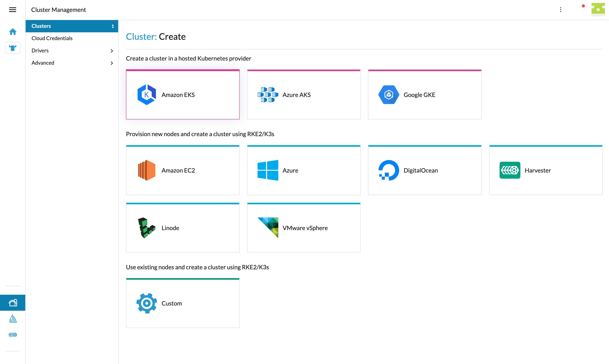This screenshot has width=609, height=364.
Task: Open Continuous Delivery sailboat icon
Action: coord(12,319)
